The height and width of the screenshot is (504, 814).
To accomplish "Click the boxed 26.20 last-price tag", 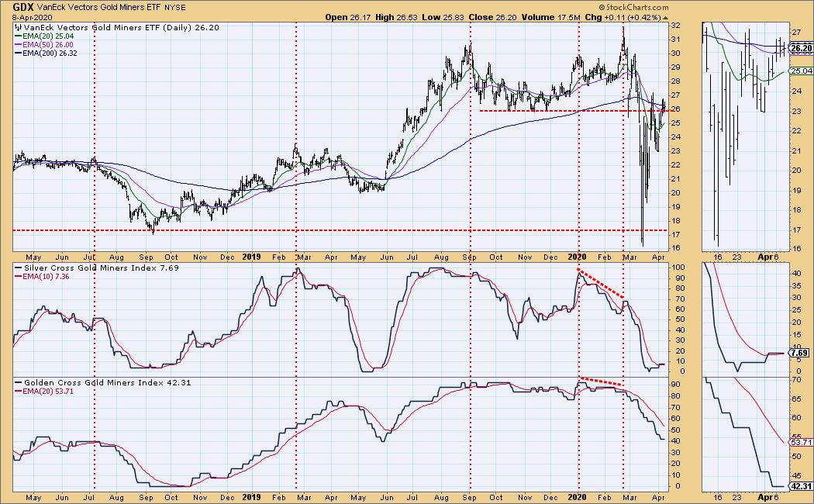I will 800,48.
